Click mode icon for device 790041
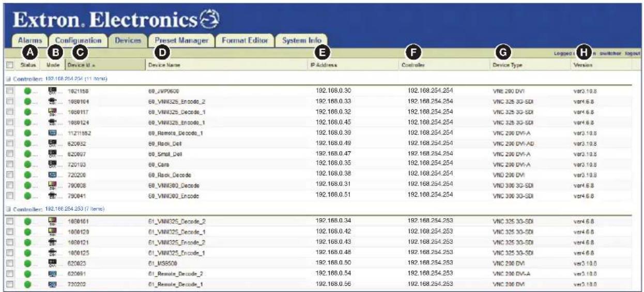 coord(52,196)
